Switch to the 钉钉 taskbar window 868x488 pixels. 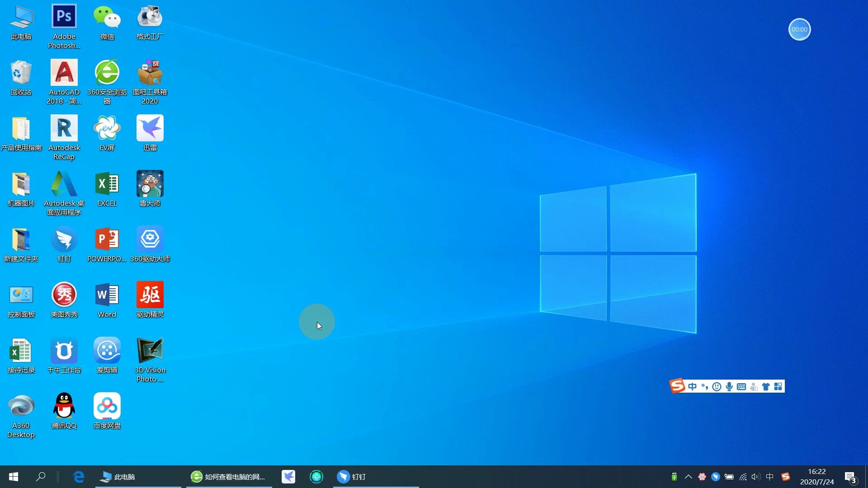pyautogui.click(x=376, y=477)
